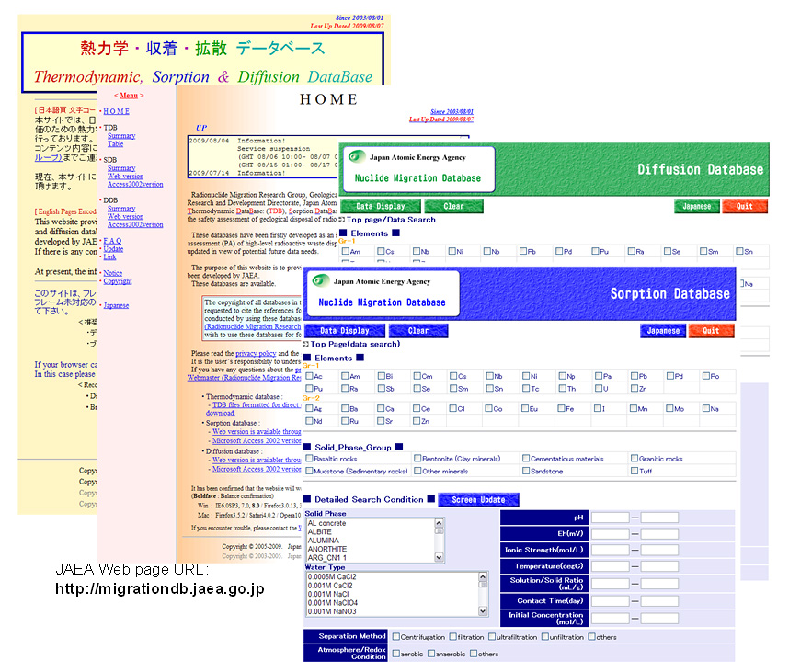Select ANORTHITE in the Solid Phase list
Viewport: 789px width, 672px height.
click(371, 549)
